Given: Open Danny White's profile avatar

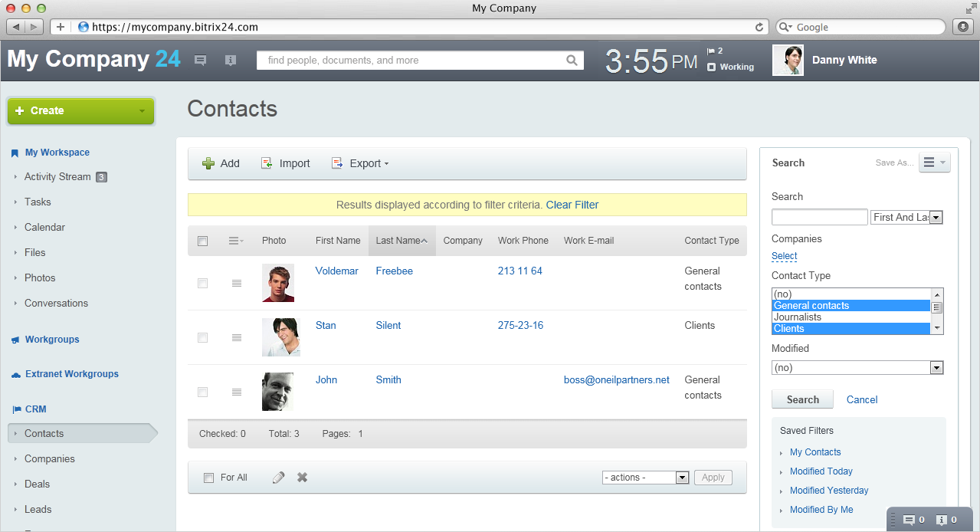Looking at the screenshot, I should click(x=788, y=61).
